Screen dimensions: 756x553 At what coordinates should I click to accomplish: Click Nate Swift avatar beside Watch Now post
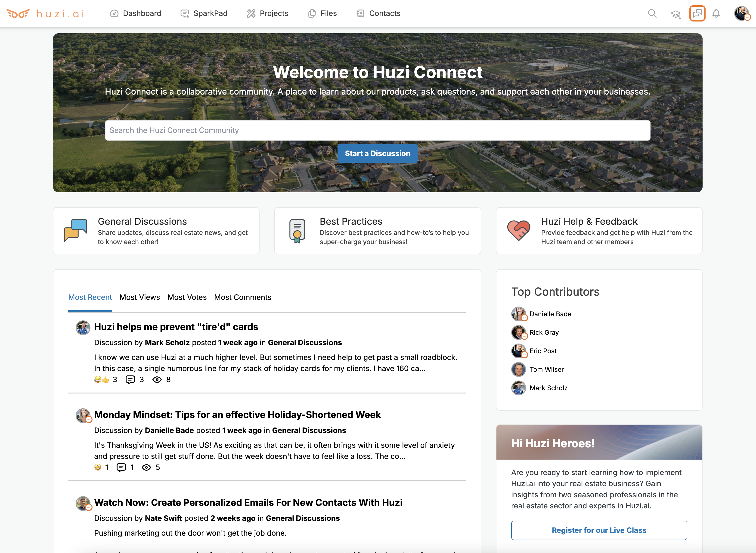(83, 503)
